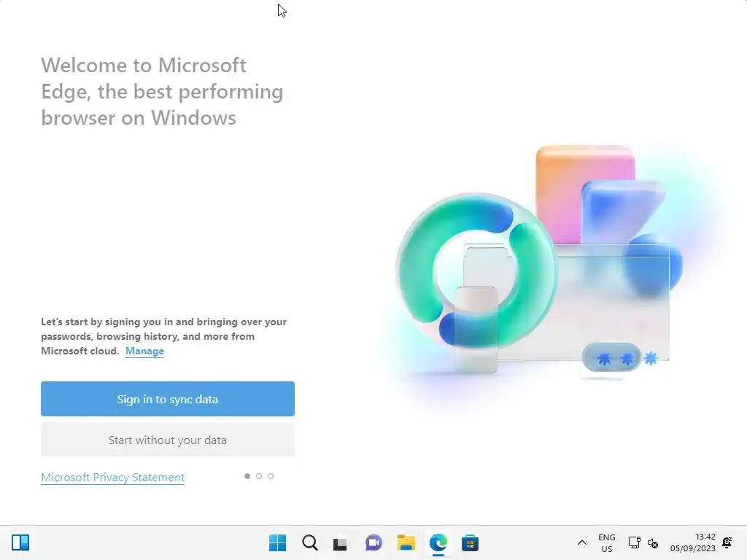
Task: Click the Microsoft Edge taskbar icon
Action: point(438,542)
